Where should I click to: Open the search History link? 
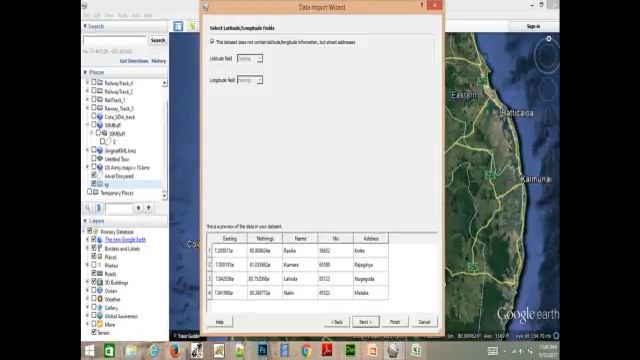tap(159, 61)
